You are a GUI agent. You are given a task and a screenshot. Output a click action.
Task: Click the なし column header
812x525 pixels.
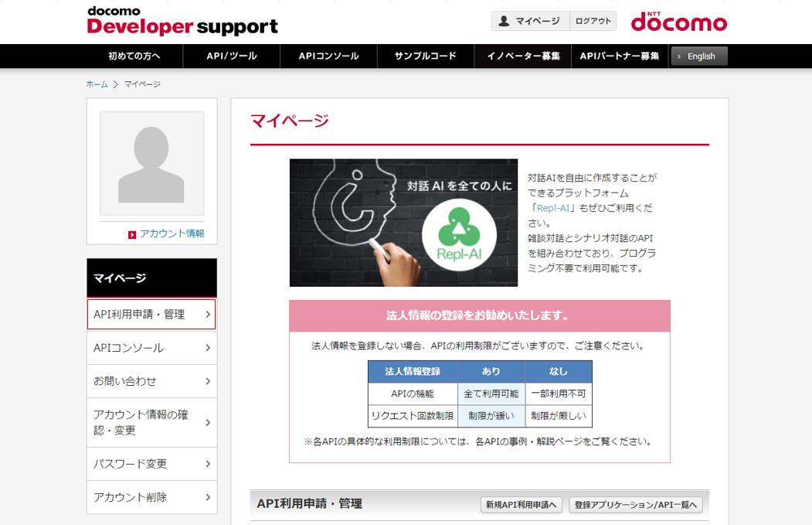[x=559, y=372]
